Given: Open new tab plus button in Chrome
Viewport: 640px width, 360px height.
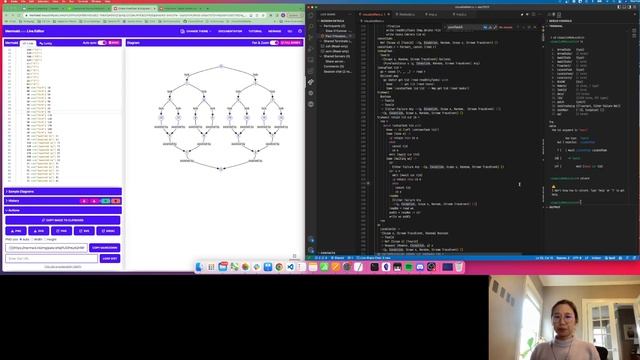Looking at the screenshot, I should tap(207, 8).
